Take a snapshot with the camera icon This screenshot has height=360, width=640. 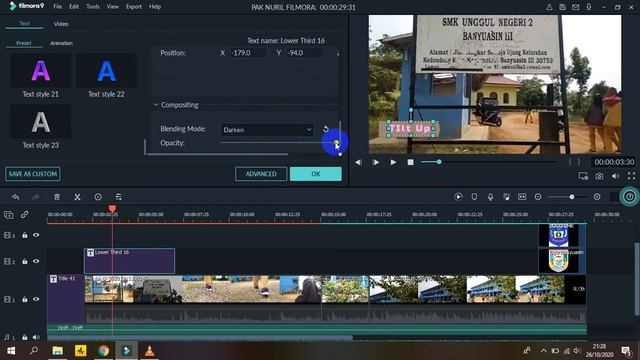tap(599, 176)
